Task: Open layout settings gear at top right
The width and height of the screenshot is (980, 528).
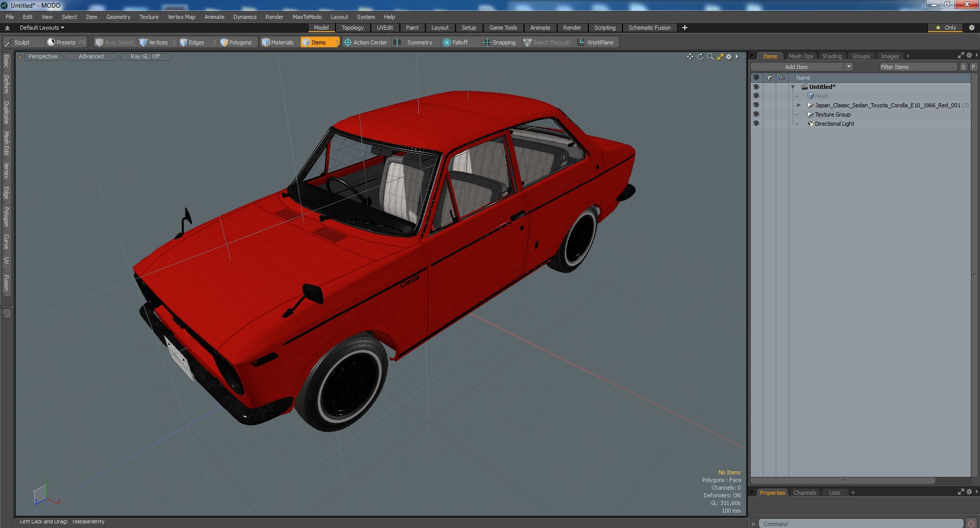Action: click(x=971, y=28)
